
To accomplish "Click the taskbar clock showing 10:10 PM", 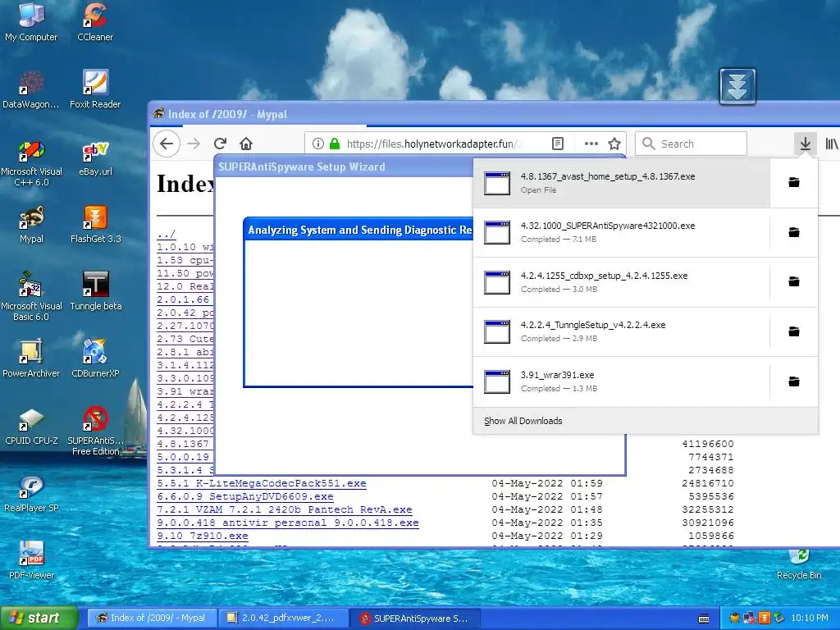I will (x=809, y=619).
